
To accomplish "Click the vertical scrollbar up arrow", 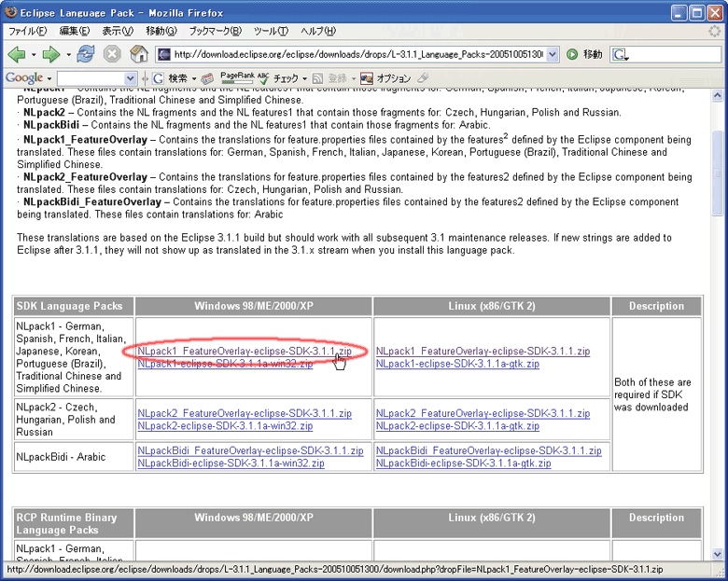I will coord(717,96).
